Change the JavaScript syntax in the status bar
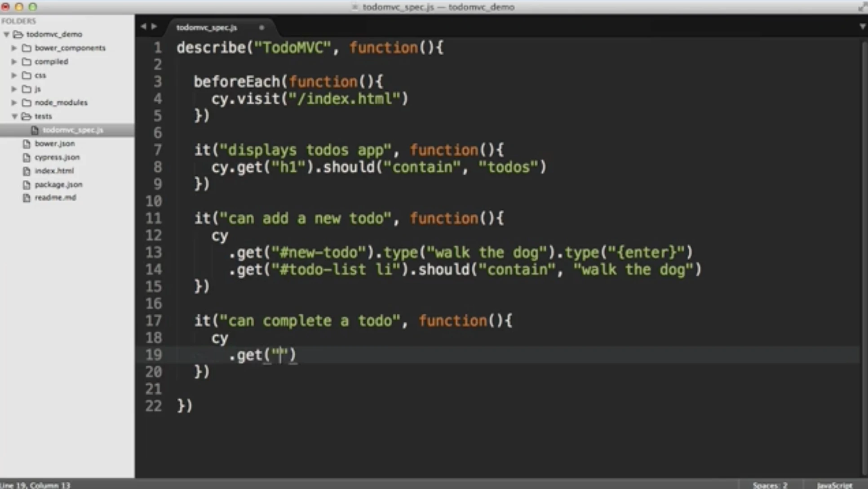Image resolution: width=868 pixels, height=489 pixels. tap(834, 485)
